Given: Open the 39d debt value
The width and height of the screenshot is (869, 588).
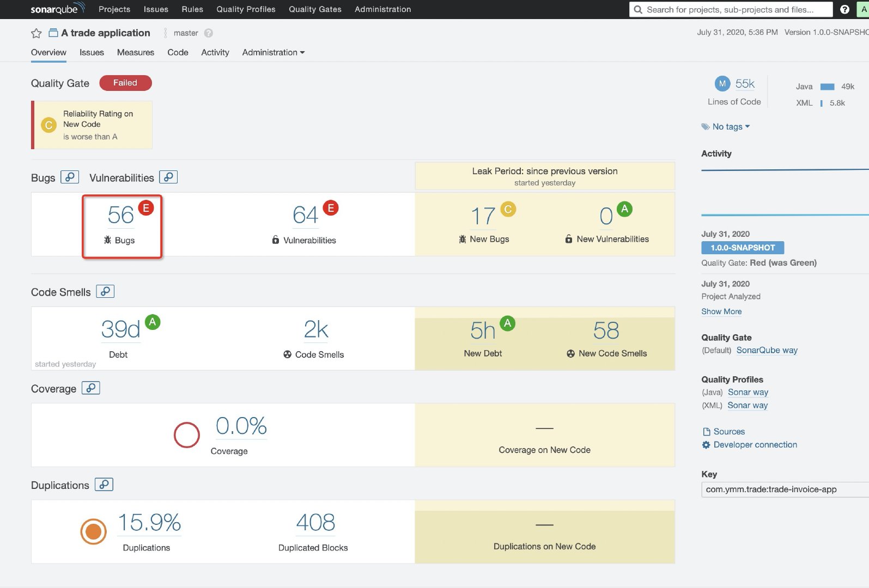Looking at the screenshot, I should click(120, 329).
